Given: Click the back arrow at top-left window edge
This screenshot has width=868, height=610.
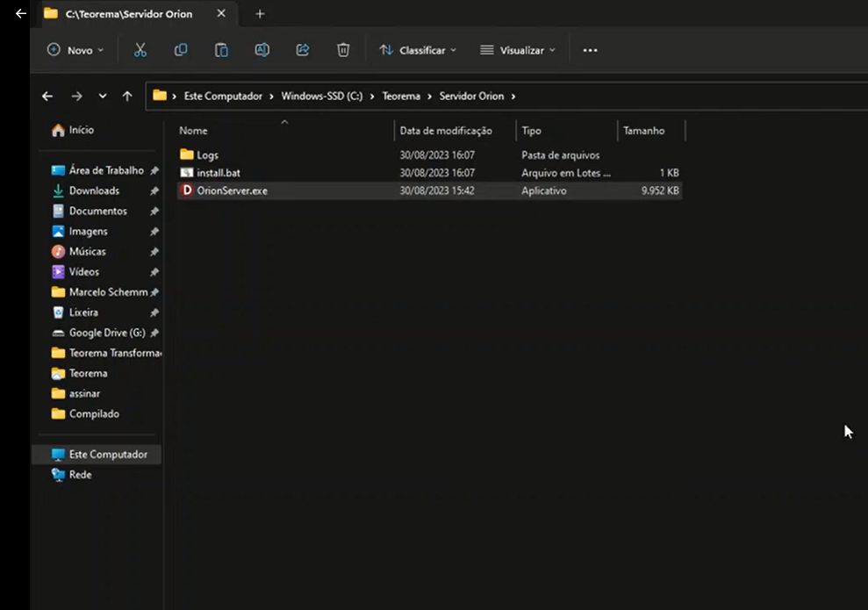Looking at the screenshot, I should 20,13.
